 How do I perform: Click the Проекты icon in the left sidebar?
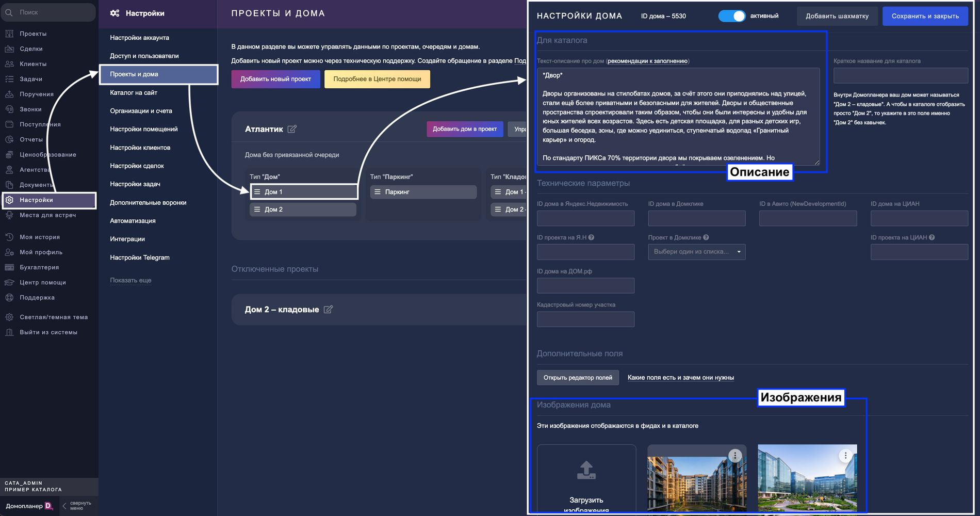9,34
